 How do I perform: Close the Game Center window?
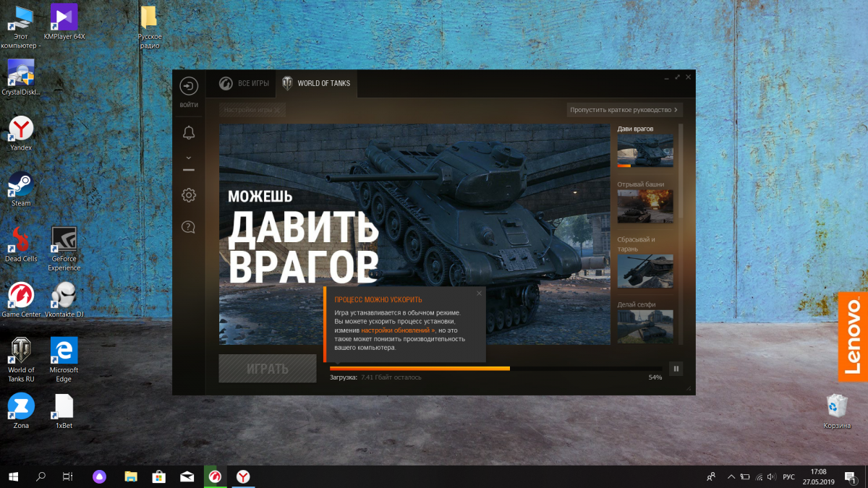pos(688,77)
